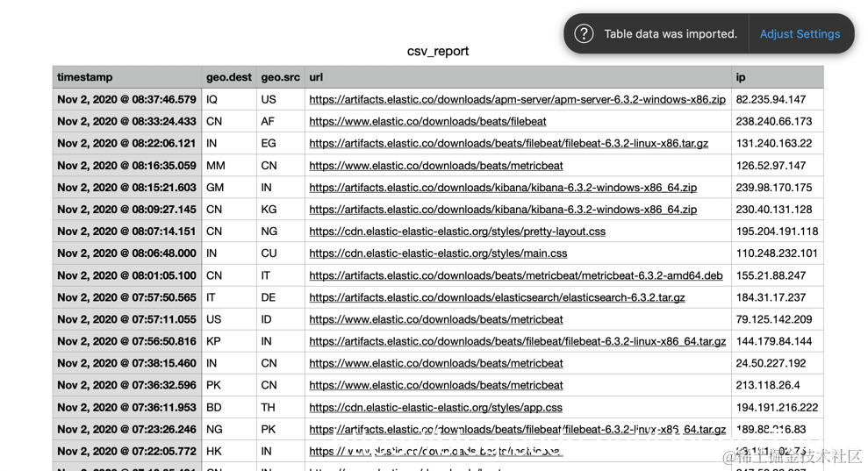Select the timestamp cell Nov 2, 2020 @ 08:07:14.151
Image resolution: width=868 pixels, height=471 pixels.
[x=126, y=232]
